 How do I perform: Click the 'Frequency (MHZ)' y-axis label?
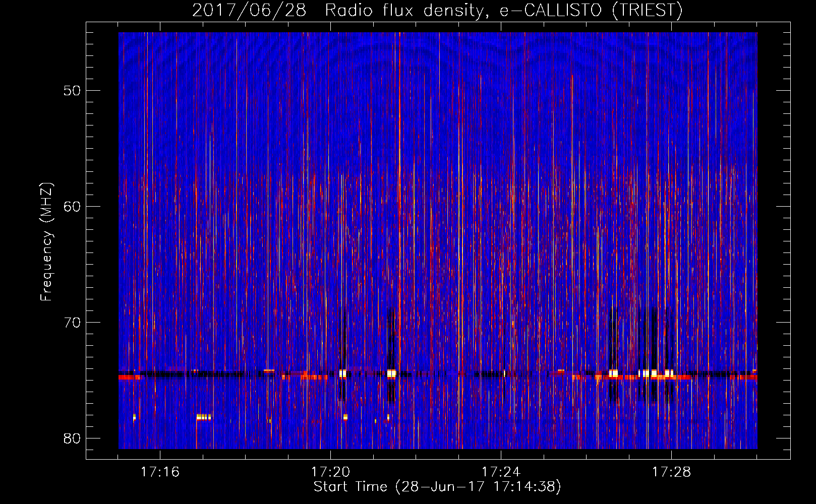pos(46,242)
